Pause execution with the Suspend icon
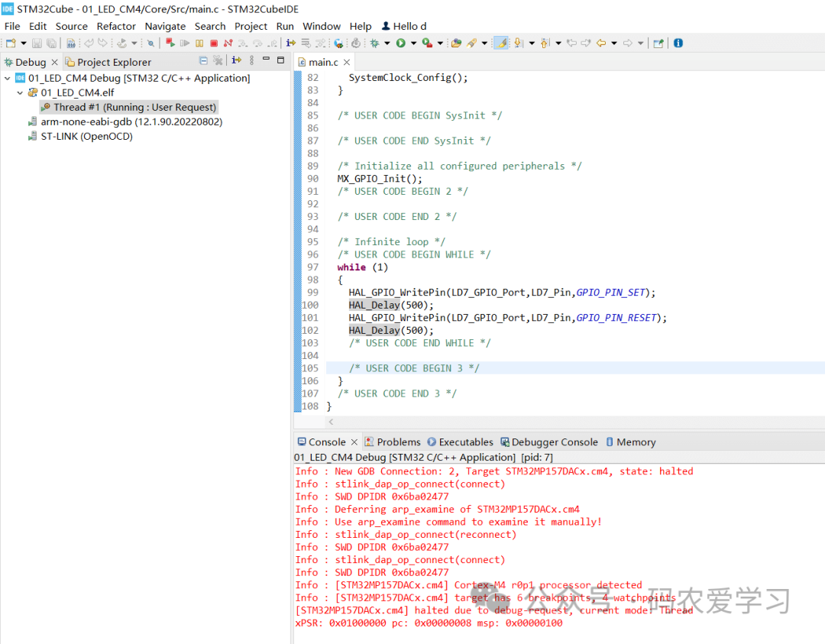The image size is (825, 644). 199,43
